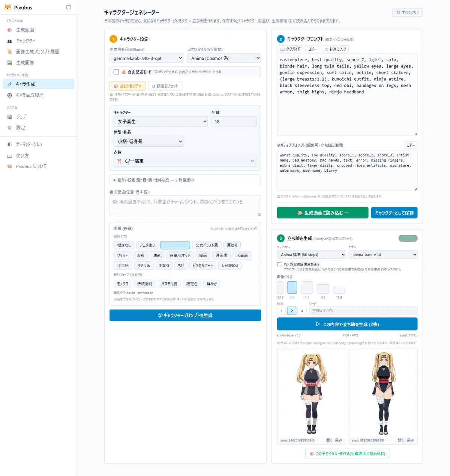Toggle モノクロ modifier chip
The height and width of the screenshot is (476, 450).
coord(122,284)
